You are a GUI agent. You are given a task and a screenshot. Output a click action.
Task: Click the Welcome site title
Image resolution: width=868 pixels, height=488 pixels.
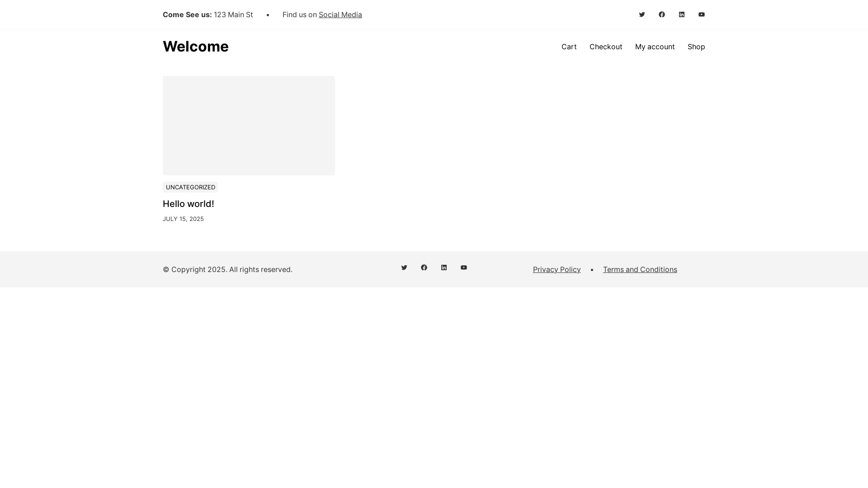pos(196,47)
